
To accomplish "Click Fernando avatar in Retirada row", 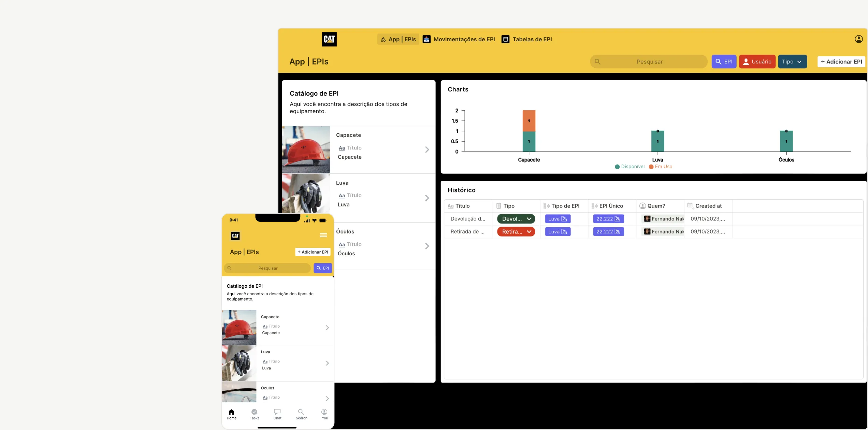I will [647, 232].
